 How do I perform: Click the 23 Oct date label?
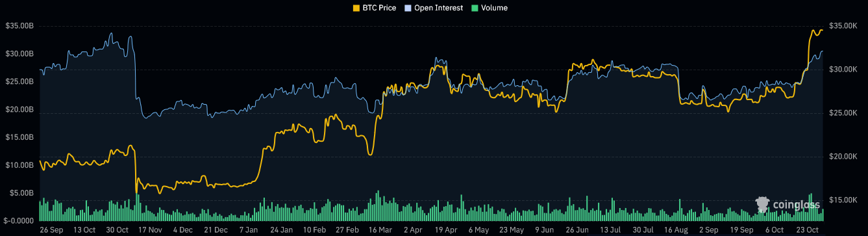coord(807,230)
